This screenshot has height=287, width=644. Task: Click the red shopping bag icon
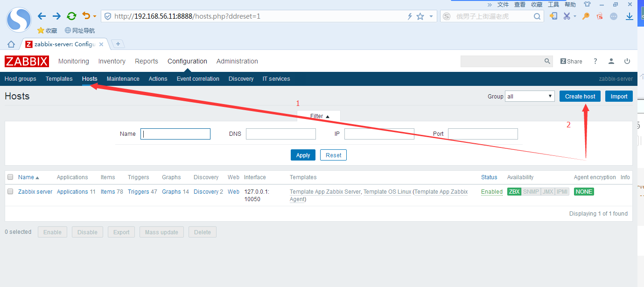coord(600,16)
